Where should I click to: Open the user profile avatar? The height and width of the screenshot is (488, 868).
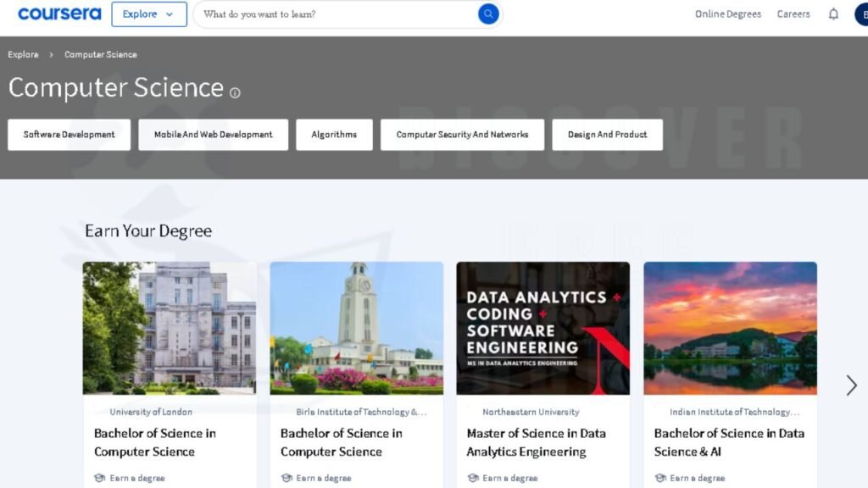pyautogui.click(x=862, y=14)
